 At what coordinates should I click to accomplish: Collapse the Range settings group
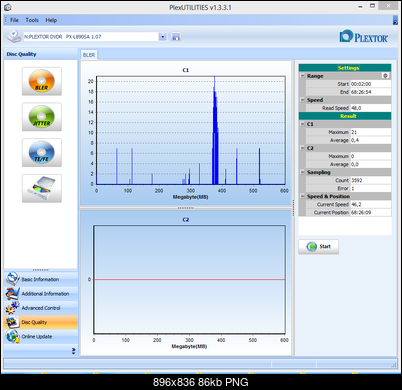click(x=302, y=76)
